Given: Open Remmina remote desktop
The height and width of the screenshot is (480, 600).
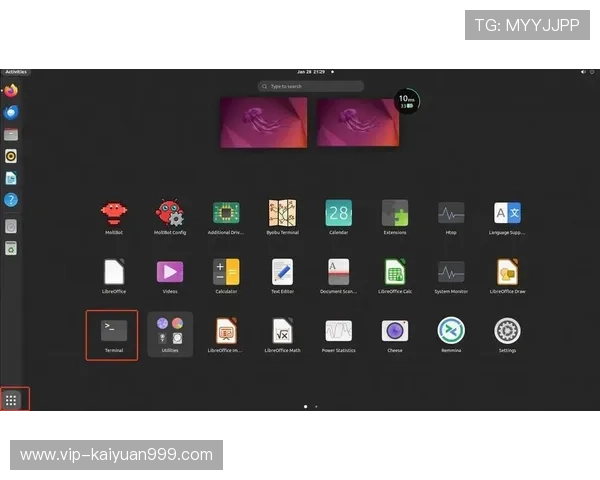Looking at the screenshot, I should [x=451, y=335].
